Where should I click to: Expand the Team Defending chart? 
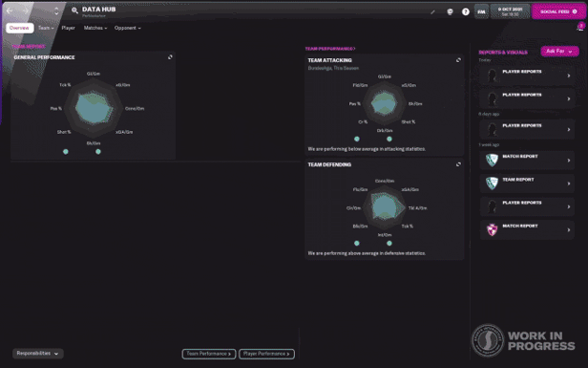pos(458,164)
